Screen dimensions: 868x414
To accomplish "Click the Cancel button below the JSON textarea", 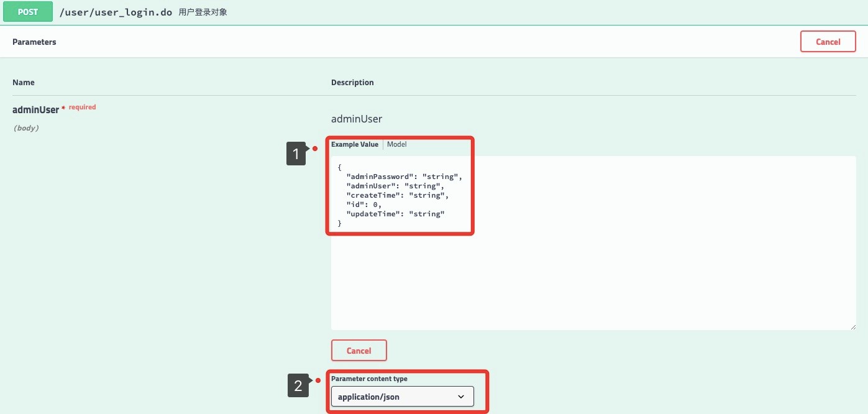I will click(x=359, y=351).
